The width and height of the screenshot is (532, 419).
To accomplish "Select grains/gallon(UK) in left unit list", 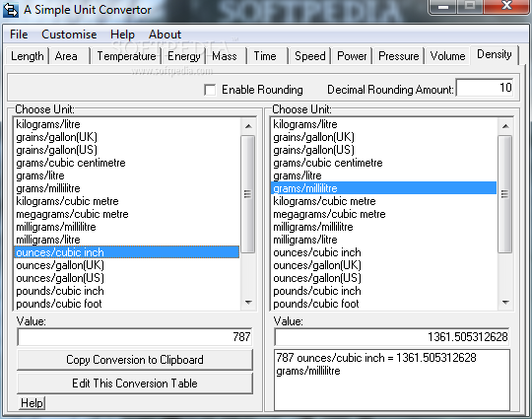I will click(126, 137).
